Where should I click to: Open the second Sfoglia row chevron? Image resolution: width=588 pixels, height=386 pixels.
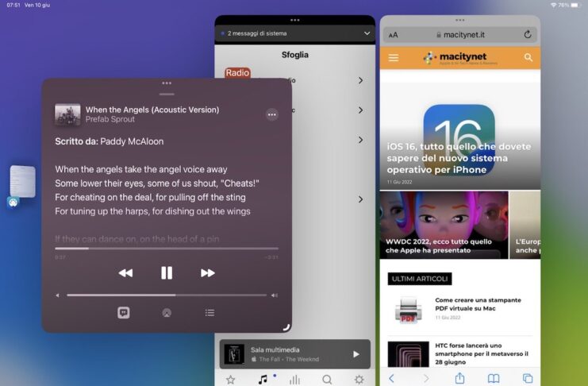(360, 110)
